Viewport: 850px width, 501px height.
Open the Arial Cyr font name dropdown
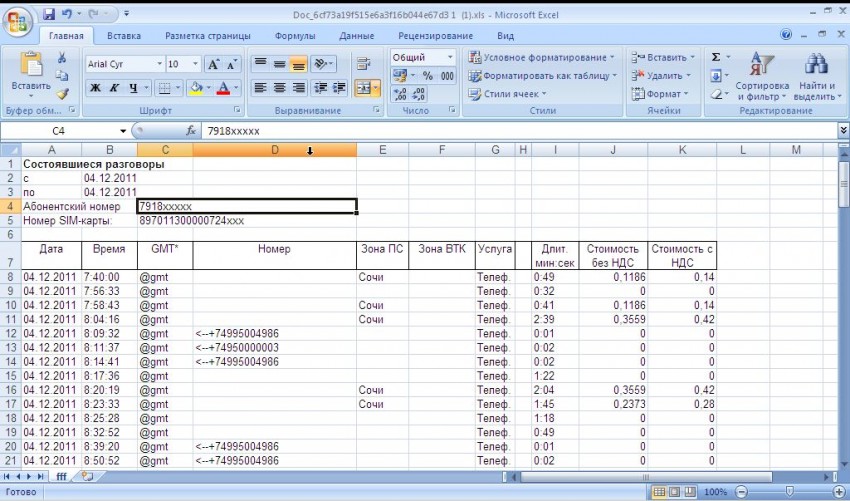[x=155, y=64]
